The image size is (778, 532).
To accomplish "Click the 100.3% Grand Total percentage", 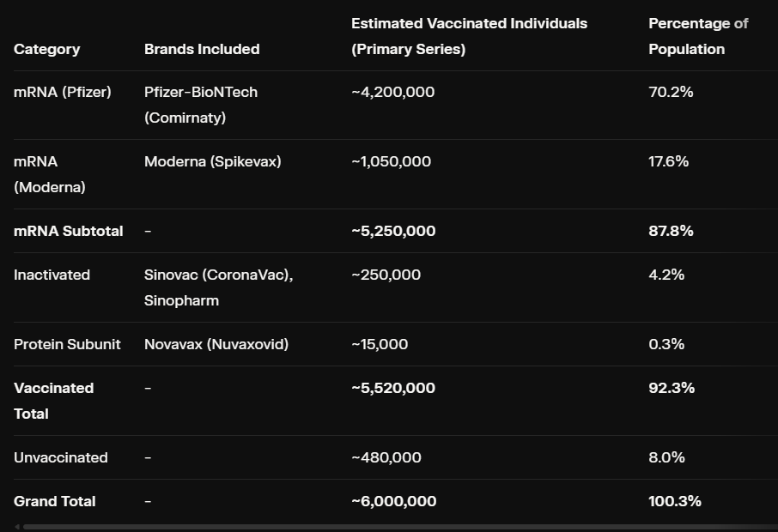I will click(675, 501).
